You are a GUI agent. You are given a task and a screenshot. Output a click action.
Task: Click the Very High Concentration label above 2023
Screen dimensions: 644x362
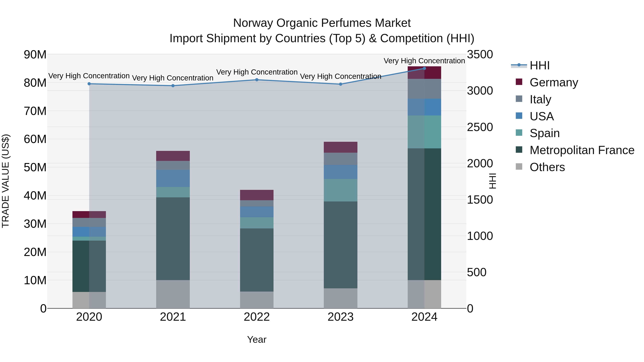(x=340, y=77)
